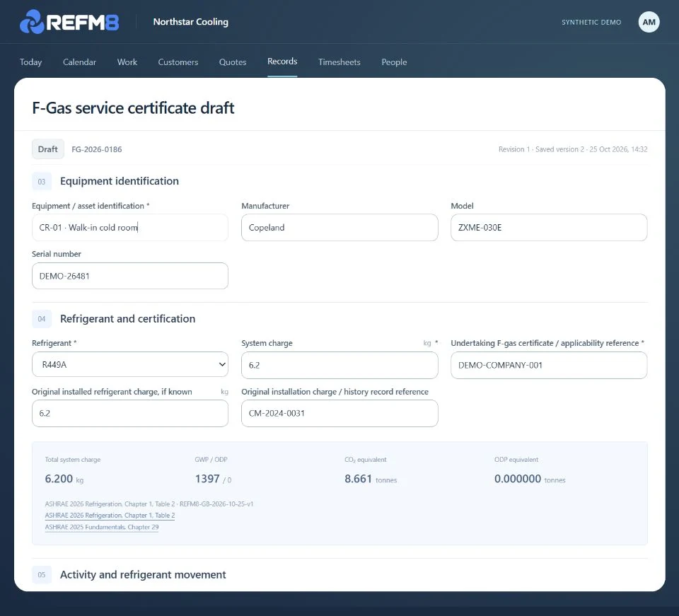
Task: Focus the Serial number field
Action: [x=130, y=276]
